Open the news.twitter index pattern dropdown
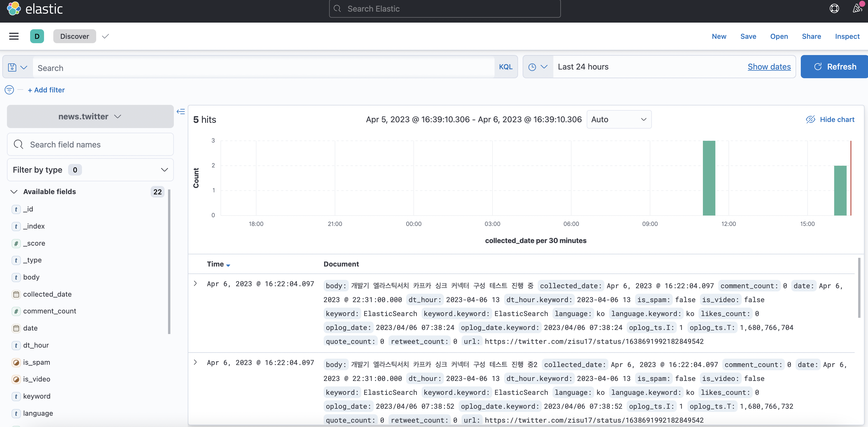This screenshot has width=868, height=427. point(90,117)
